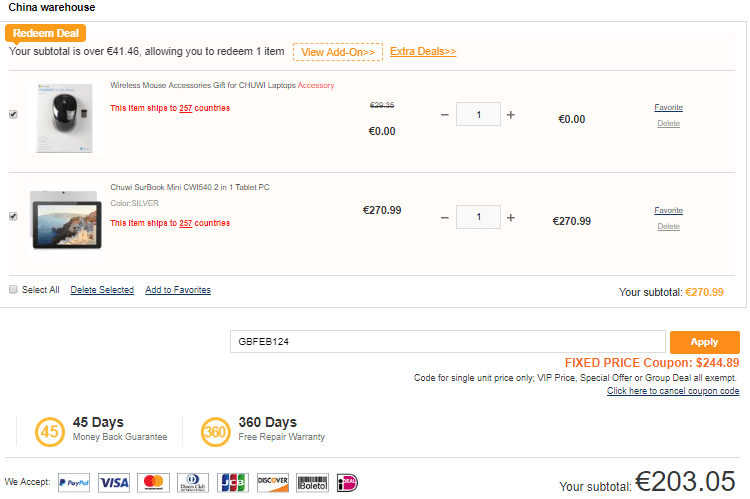Increase quantity of Wireless Mouse item

point(511,115)
